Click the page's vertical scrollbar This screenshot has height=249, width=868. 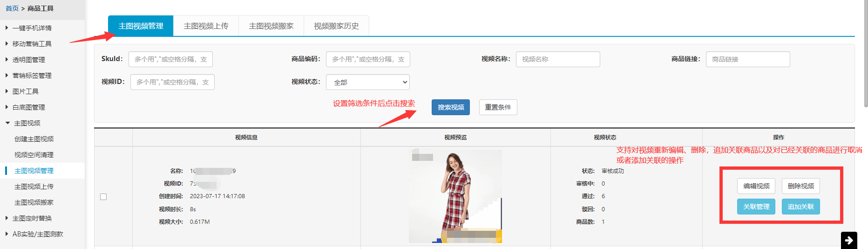click(x=865, y=54)
